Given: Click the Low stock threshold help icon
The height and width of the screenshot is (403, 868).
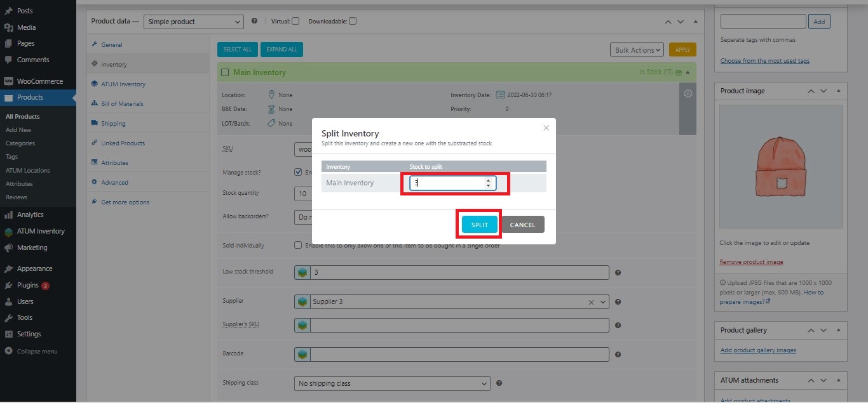Looking at the screenshot, I should click(618, 273).
